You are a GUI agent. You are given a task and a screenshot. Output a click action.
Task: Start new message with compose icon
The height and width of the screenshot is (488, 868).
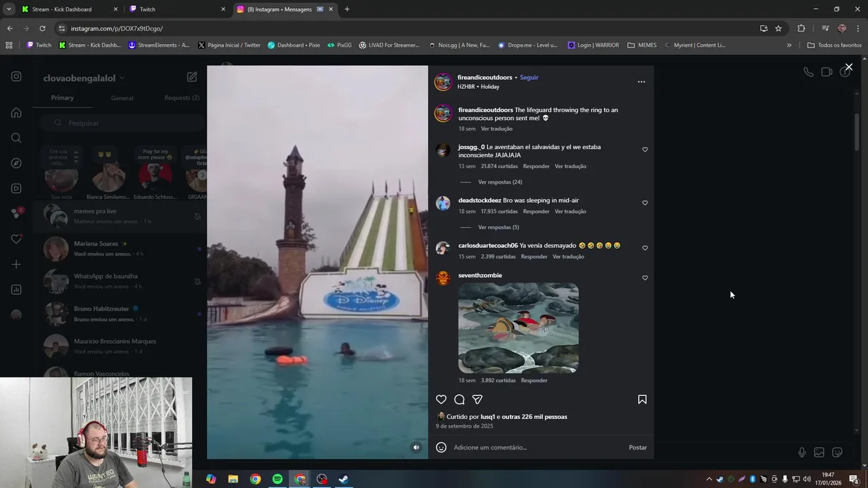pos(192,77)
